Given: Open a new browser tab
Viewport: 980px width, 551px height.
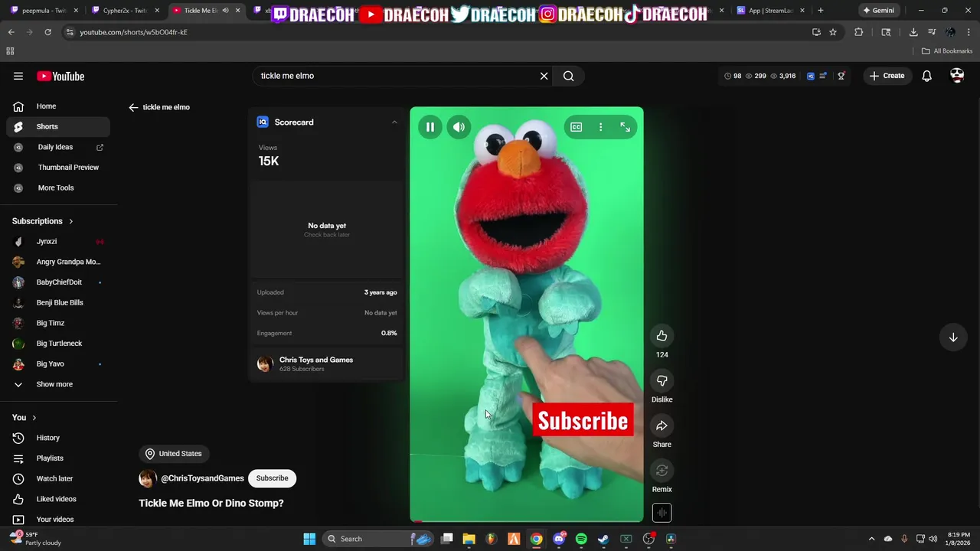Looking at the screenshot, I should pyautogui.click(x=821, y=11).
